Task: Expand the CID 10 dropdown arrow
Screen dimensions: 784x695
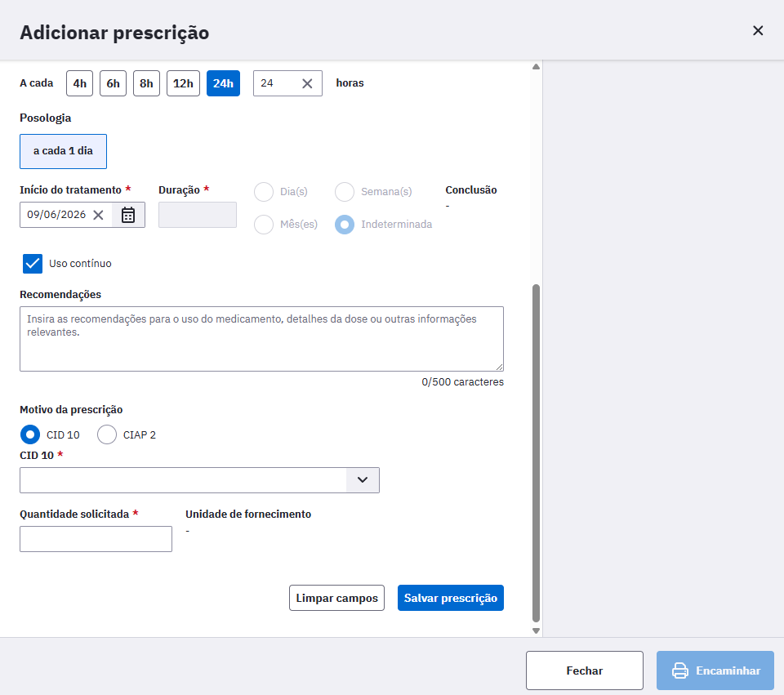Action: [363, 480]
